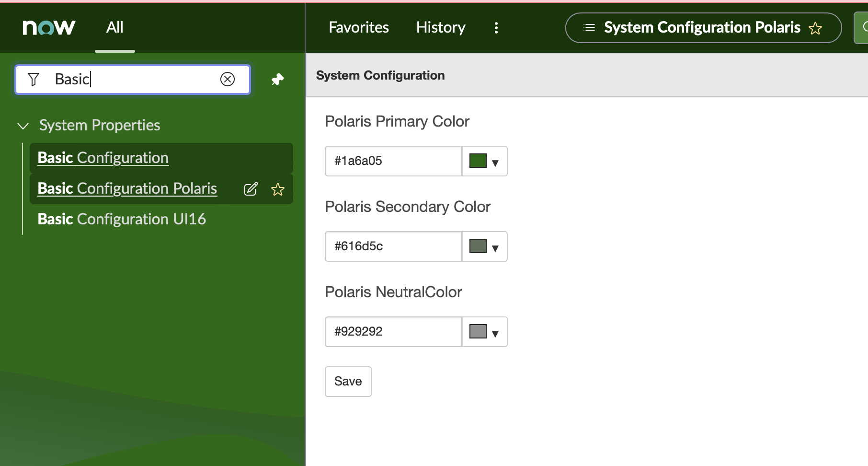Open Basic Configuration UI16
This screenshot has height=466, width=868.
tap(122, 219)
